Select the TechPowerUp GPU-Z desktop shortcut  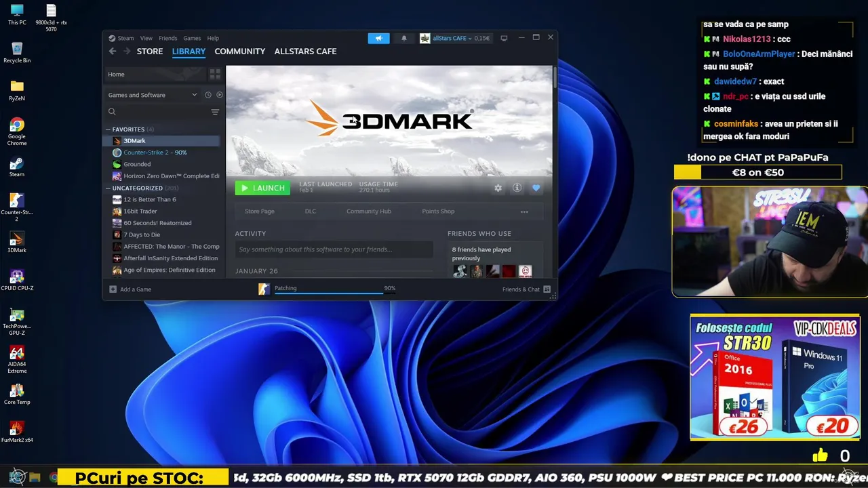coord(17,321)
